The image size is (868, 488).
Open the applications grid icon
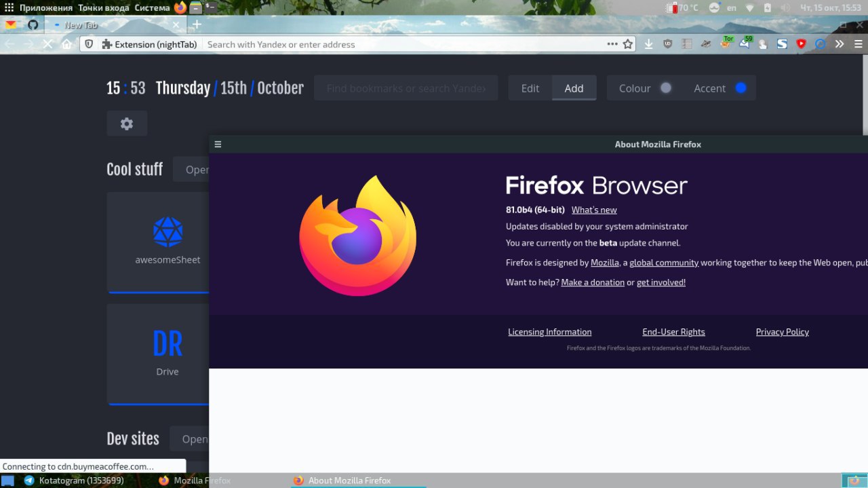[9, 7]
